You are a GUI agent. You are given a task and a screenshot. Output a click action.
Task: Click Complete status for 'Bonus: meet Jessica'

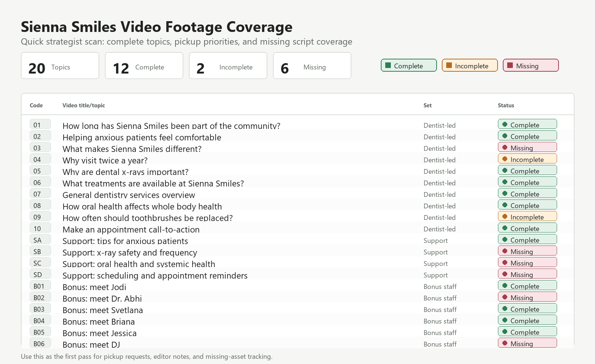pyautogui.click(x=527, y=331)
